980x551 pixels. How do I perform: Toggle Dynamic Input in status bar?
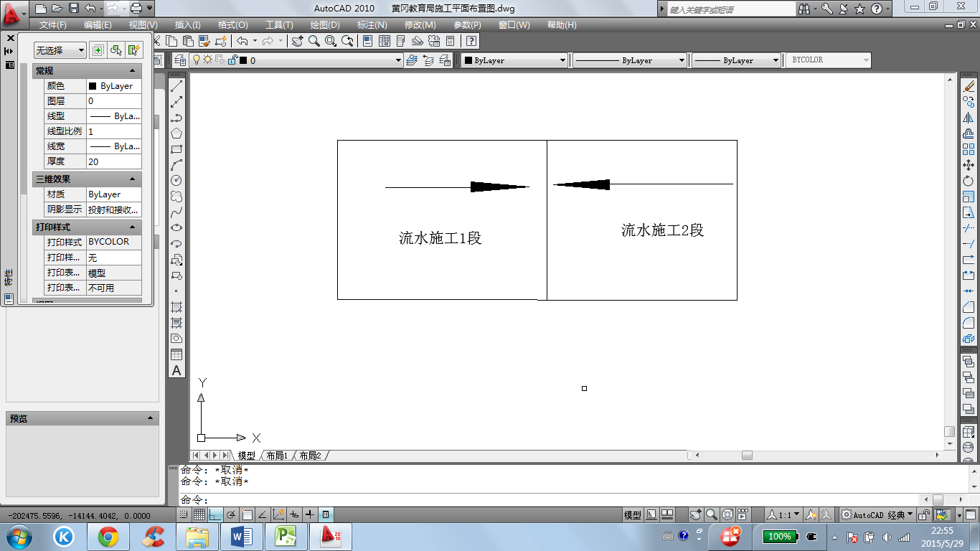294,514
